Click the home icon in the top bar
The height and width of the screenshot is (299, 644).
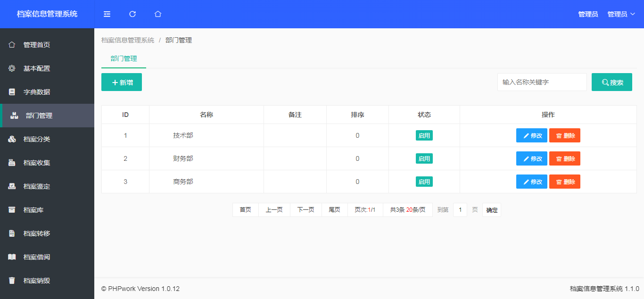tap(157, 14)
